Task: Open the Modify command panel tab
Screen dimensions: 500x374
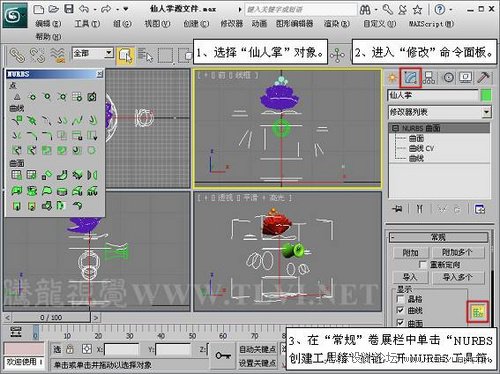Action: (411, 78)
